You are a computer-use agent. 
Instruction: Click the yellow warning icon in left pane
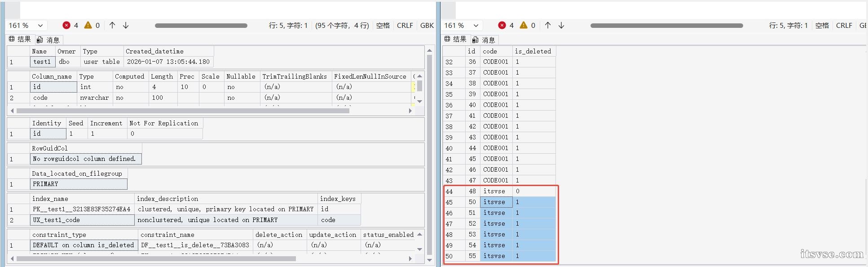(x=88, y=25)
